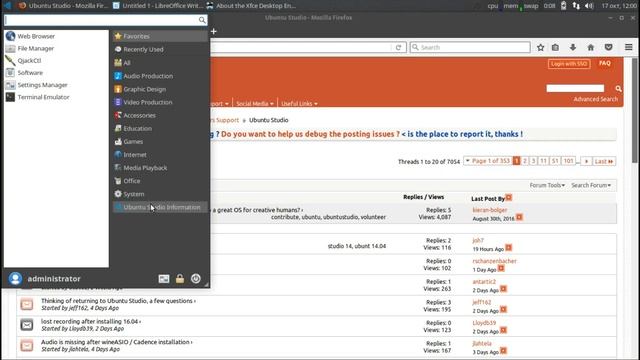This screenshot has width=640, height=360.
Task: Open settings icon next to lock button
Action: click(x=164, y=279)
